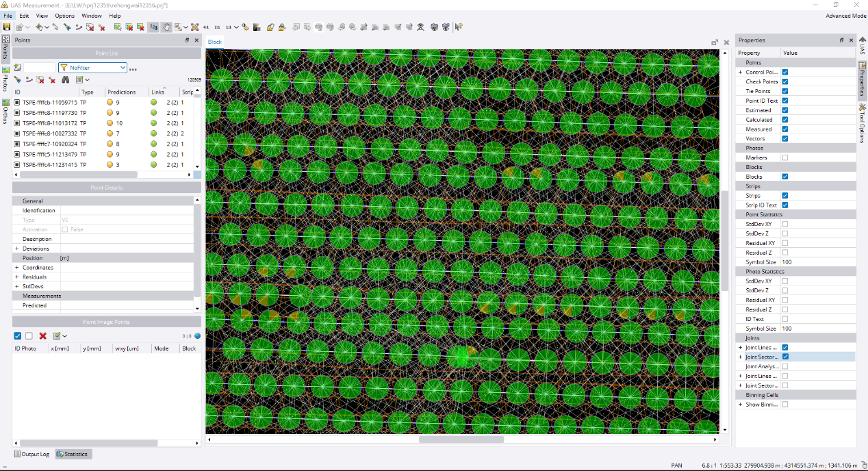Image resolution: width=868 pixels, height=471 pixels.
Task: Click the red X delete icon in Point Image Points
Action: pos(42,335)
